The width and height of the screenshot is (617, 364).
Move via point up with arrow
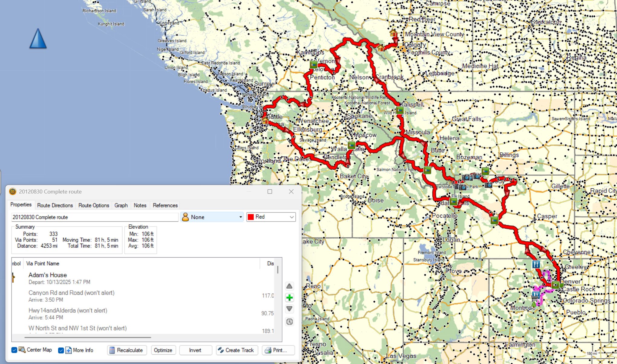point(289,286)
